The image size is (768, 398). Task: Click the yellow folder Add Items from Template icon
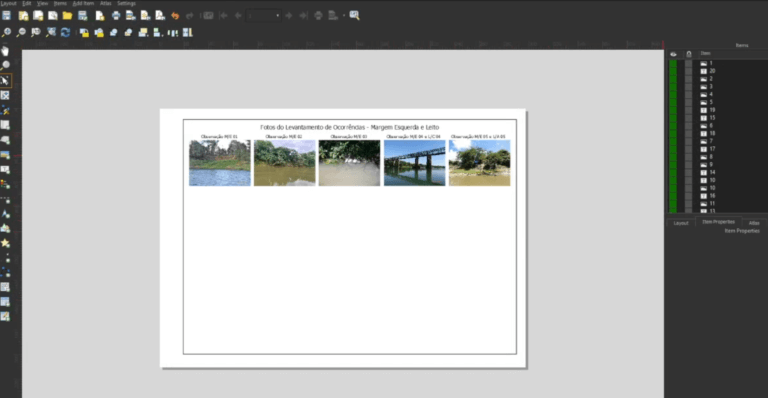(67, 16)
